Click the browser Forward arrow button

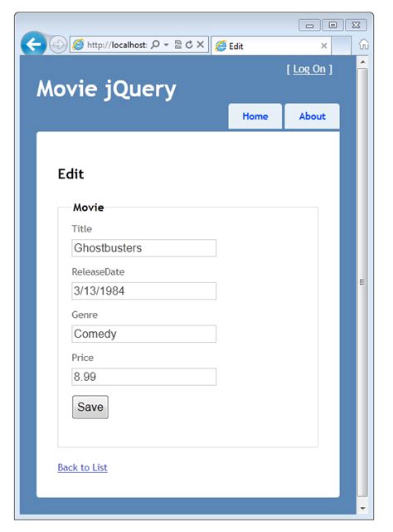[x=58, y=45]
